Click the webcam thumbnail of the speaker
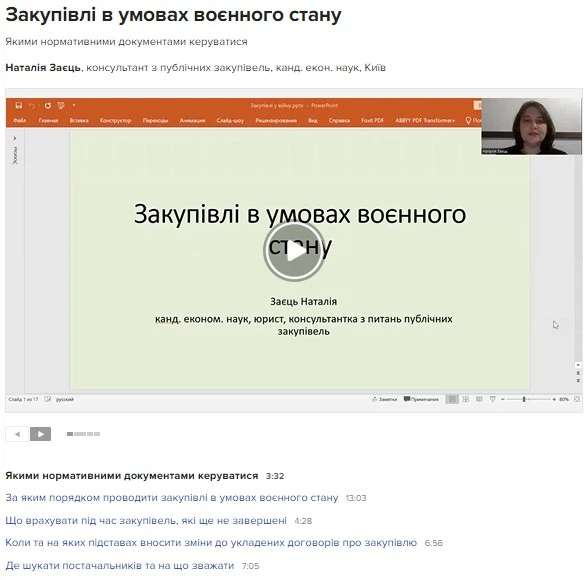This screenshot has height=580, width=585. (531, 126)
